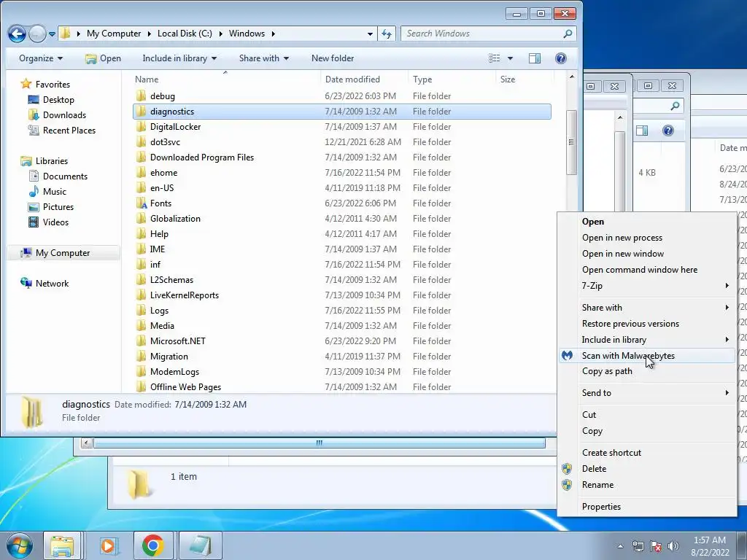Expand the Send to submenu
The height and width of the screenshot is (560, 747).
click(646, 393)
